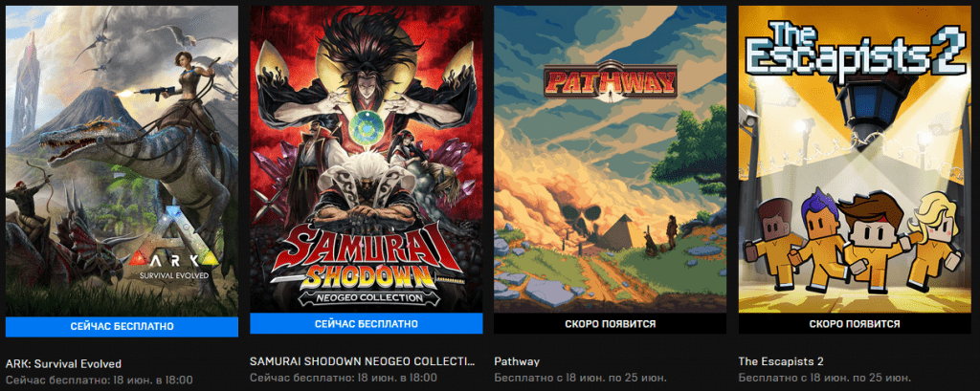Select the SAMURAI SHODOWN NEOGEO COLLECTI... title link

click(x=363, y=361)
